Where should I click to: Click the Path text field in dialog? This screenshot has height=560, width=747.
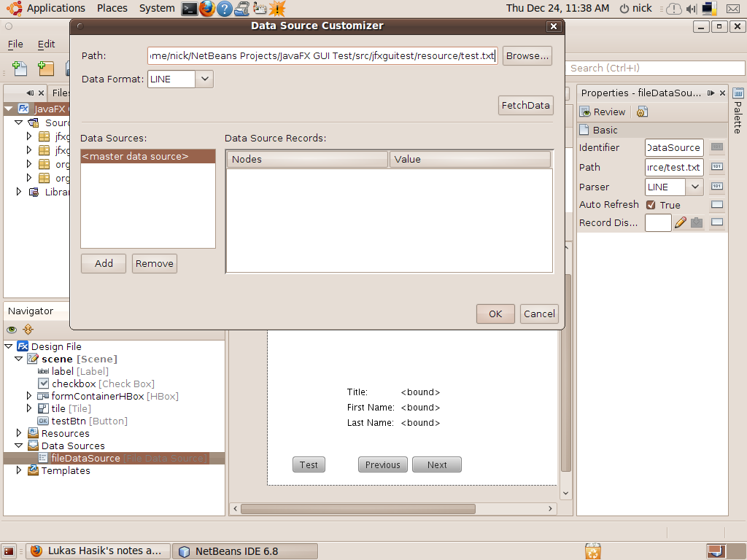point(322,55)
